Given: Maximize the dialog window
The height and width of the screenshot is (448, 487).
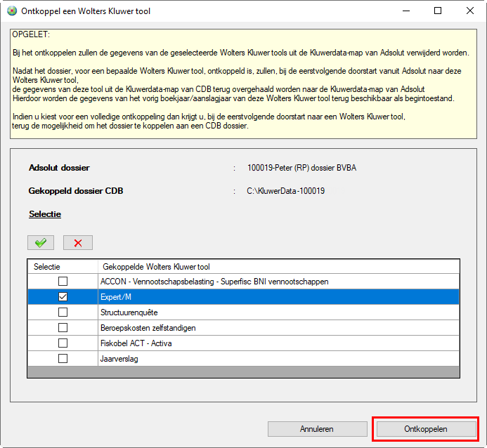Looking at the screenshot, I should 438,11.
